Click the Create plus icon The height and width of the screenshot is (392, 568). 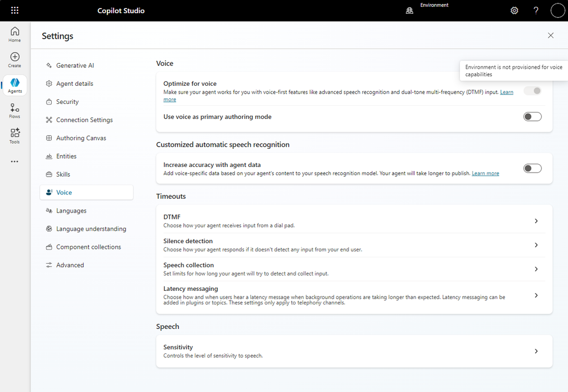(15, 59)
